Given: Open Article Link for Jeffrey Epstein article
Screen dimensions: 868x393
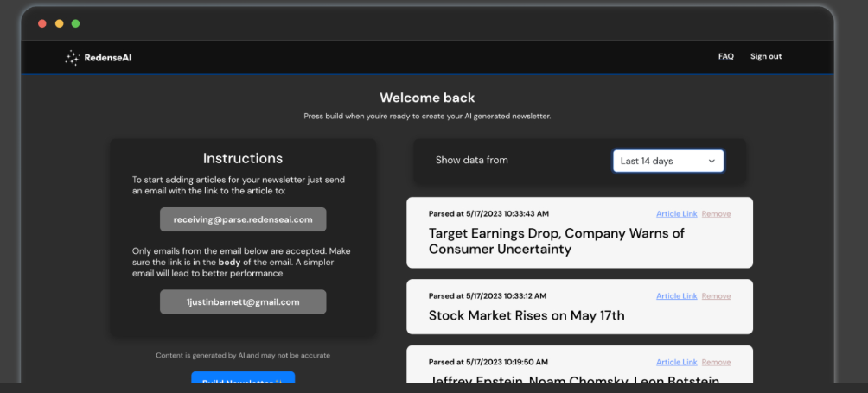Looking at the screenshot, I should tap(676, 363).
